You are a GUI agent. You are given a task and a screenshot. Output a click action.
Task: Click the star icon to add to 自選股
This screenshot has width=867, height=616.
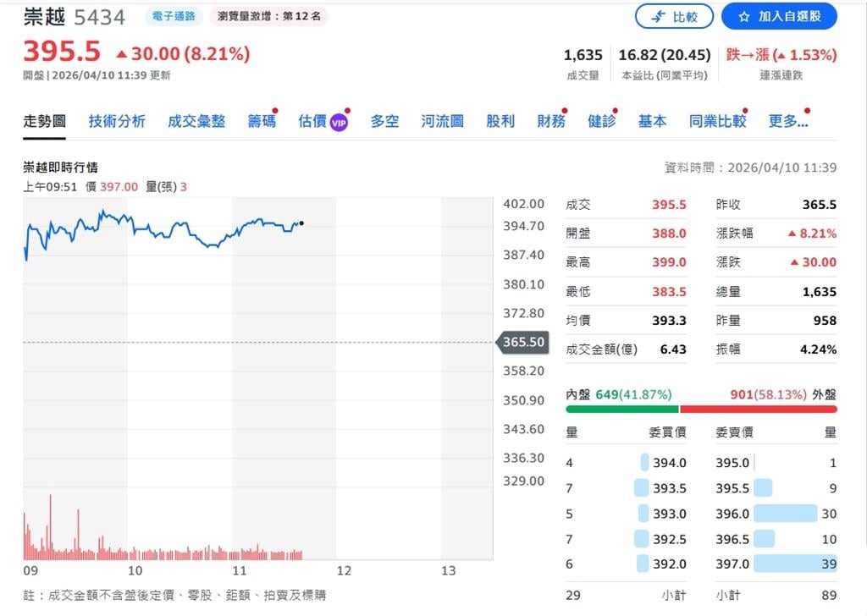coord(745,16)
